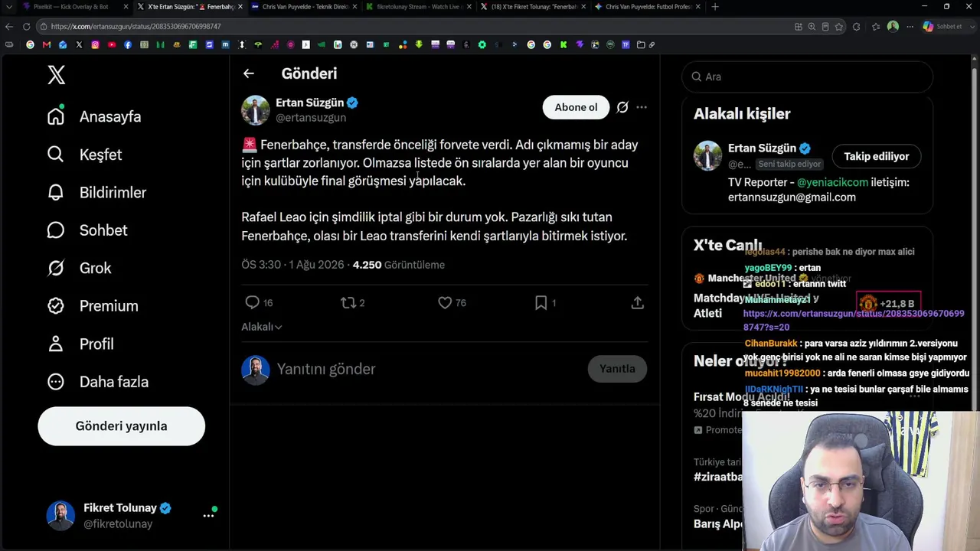Click the Alakalı kişiler heading
Screen dimensions: 980x551
742,114
